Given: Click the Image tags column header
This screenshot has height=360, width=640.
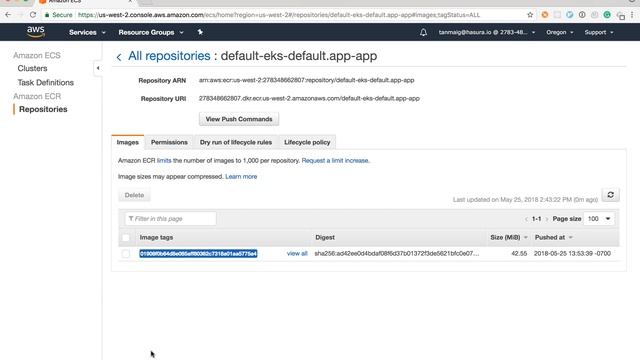Looking at the screenshot, I should pos(156,238).
